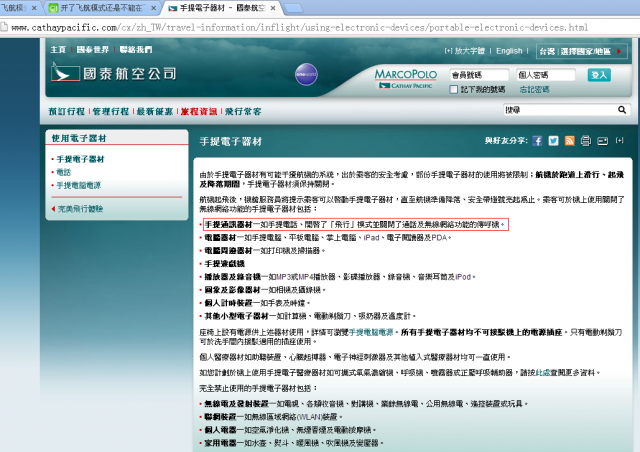Click the 家用電器 list item
The width and height of the screenshot is (640, 452).
pyautogui.click(x=294, y=443)
